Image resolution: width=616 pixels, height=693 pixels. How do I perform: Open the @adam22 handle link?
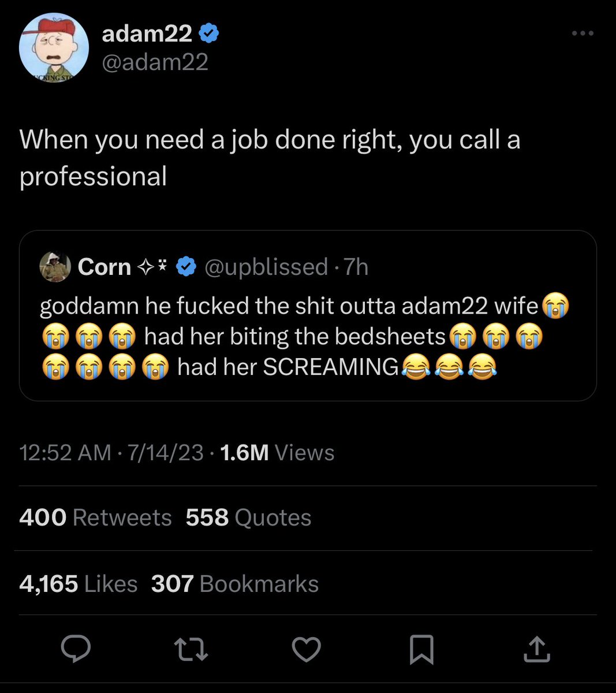(x=155, y=62)
